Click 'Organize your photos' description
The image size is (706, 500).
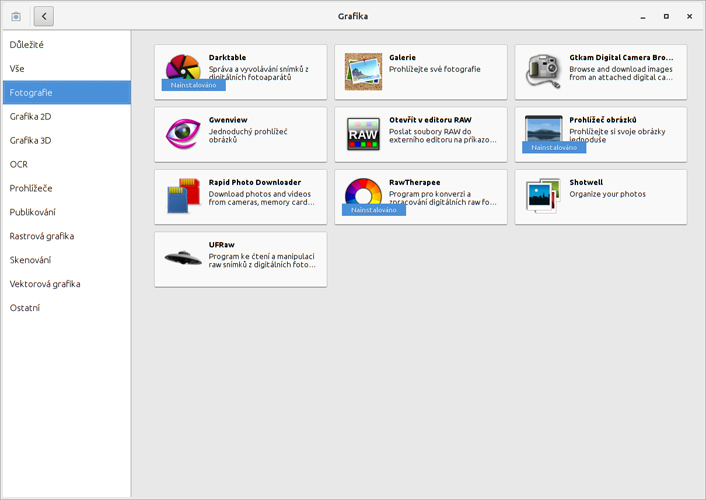[x=607, y=194]
